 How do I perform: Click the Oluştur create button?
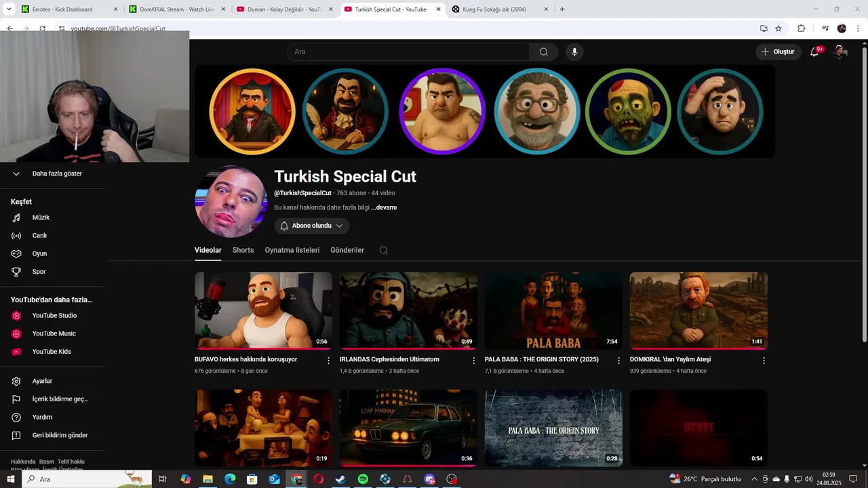778,52
